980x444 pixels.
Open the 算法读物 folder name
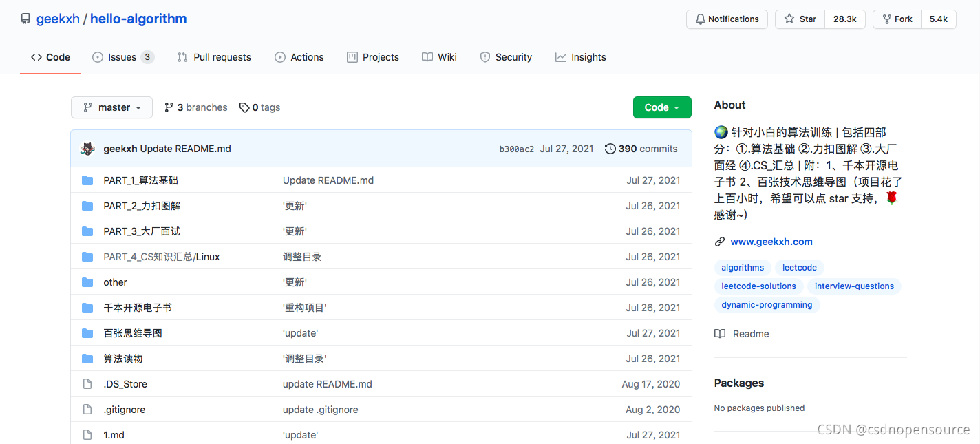(x=123, y=359)
